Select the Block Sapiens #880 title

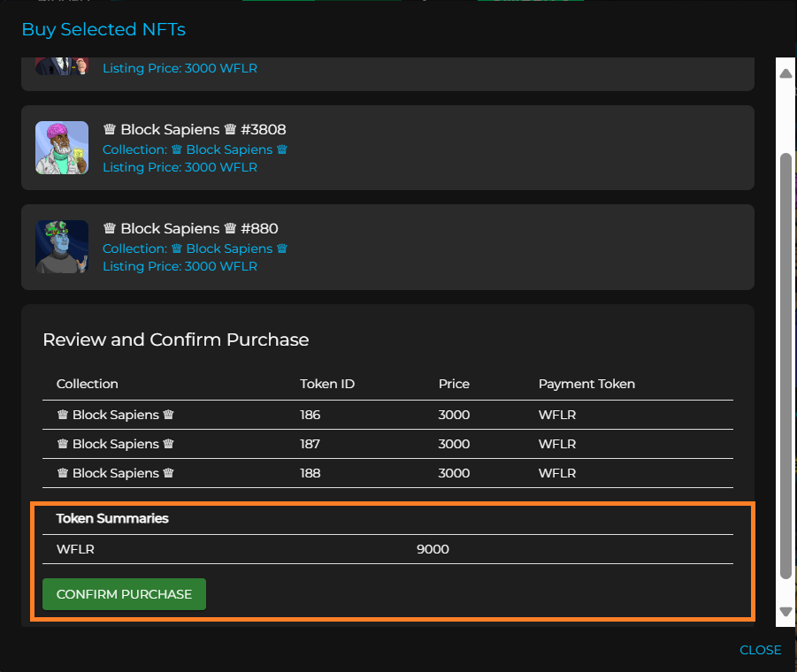coord(190,229)
